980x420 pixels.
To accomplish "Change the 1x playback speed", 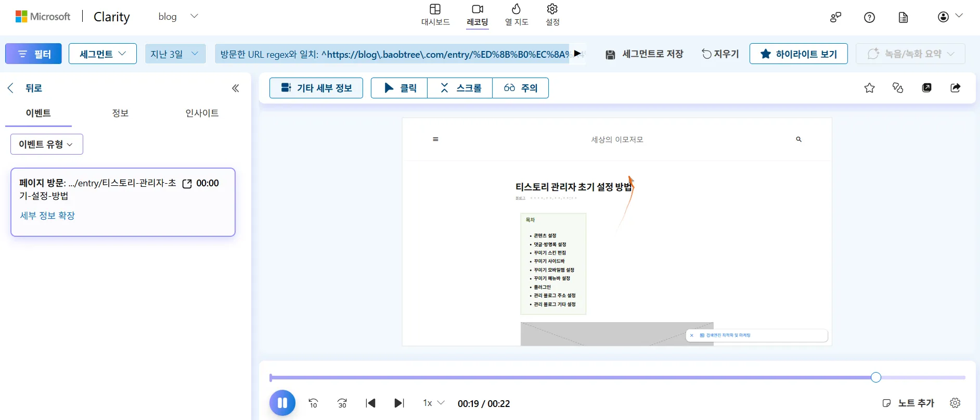I will click(x=434, y=403).
